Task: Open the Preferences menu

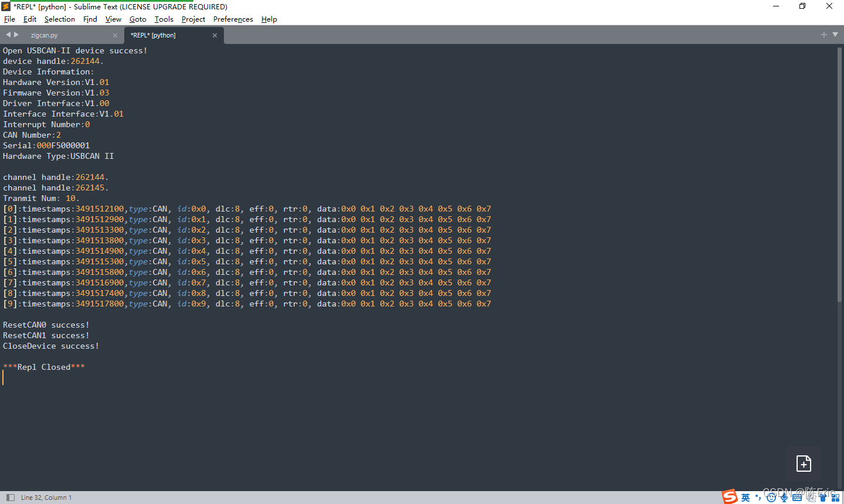Action: pos(233,19)
